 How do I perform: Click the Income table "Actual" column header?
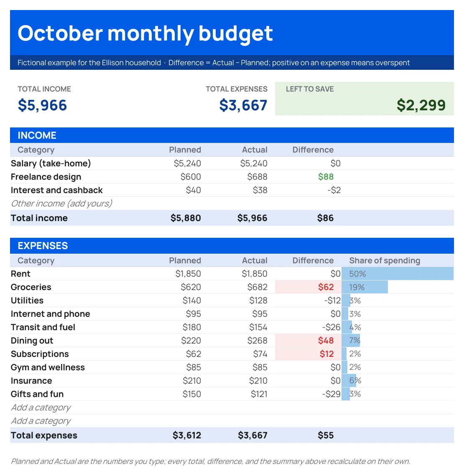tap(255, 150)
